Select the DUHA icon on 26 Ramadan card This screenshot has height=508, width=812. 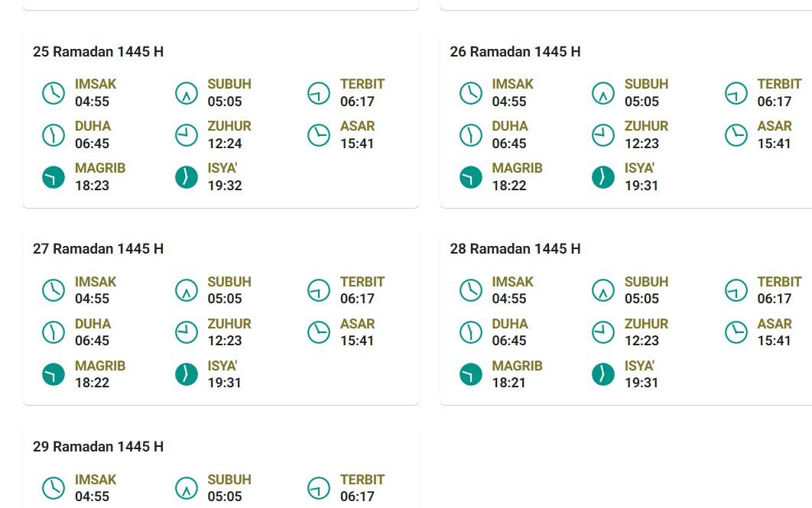tap(471, 134)
